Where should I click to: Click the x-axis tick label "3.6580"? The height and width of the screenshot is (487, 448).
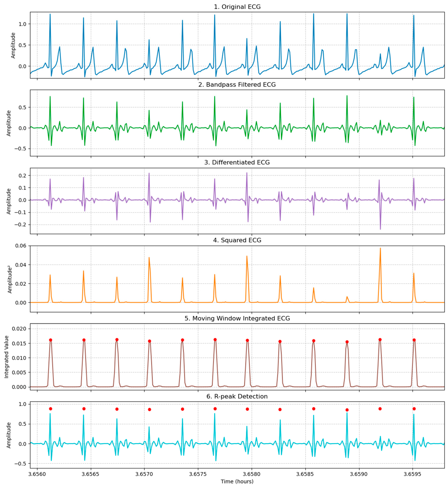coord(252,474)
